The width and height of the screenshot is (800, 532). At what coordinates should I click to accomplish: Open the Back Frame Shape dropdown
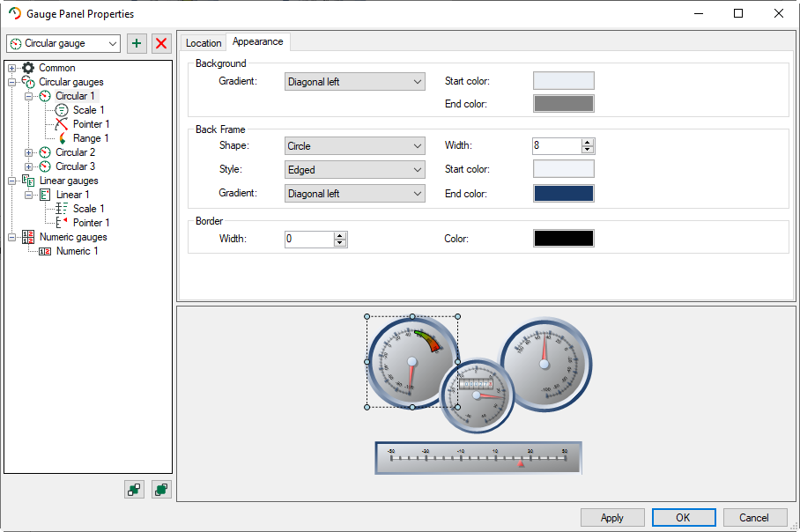coord(355,146)
